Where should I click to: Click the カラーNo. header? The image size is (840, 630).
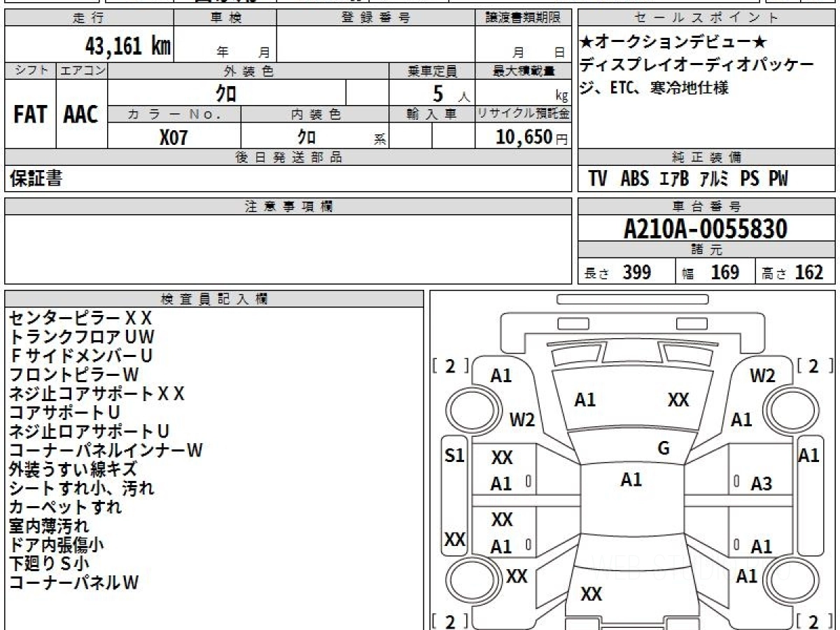(174, 114)
